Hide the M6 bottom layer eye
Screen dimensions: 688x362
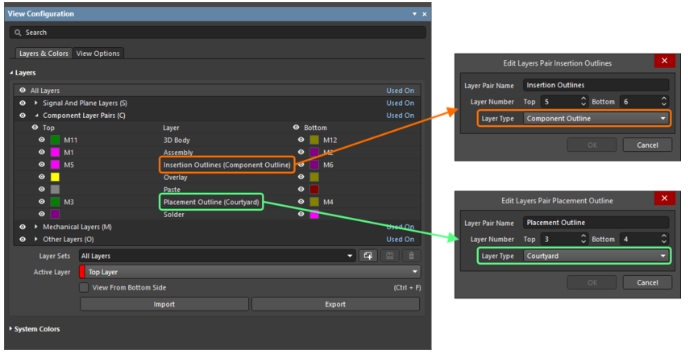tap(301, 165)
